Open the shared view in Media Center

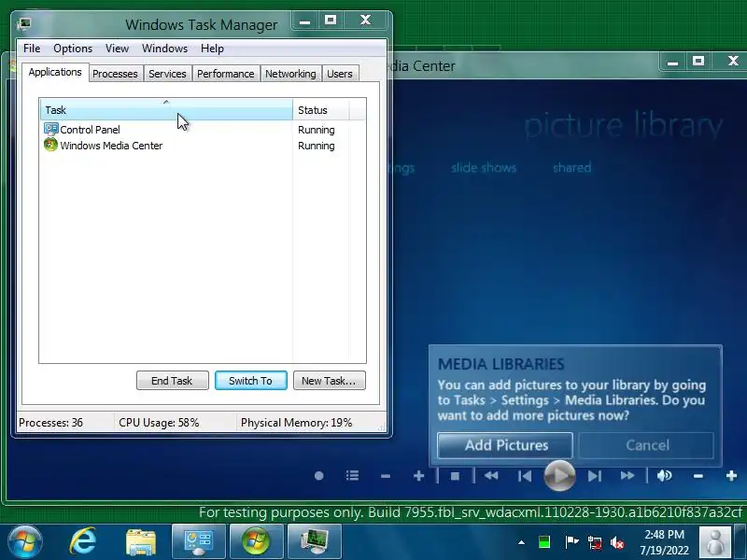[571, 168]
